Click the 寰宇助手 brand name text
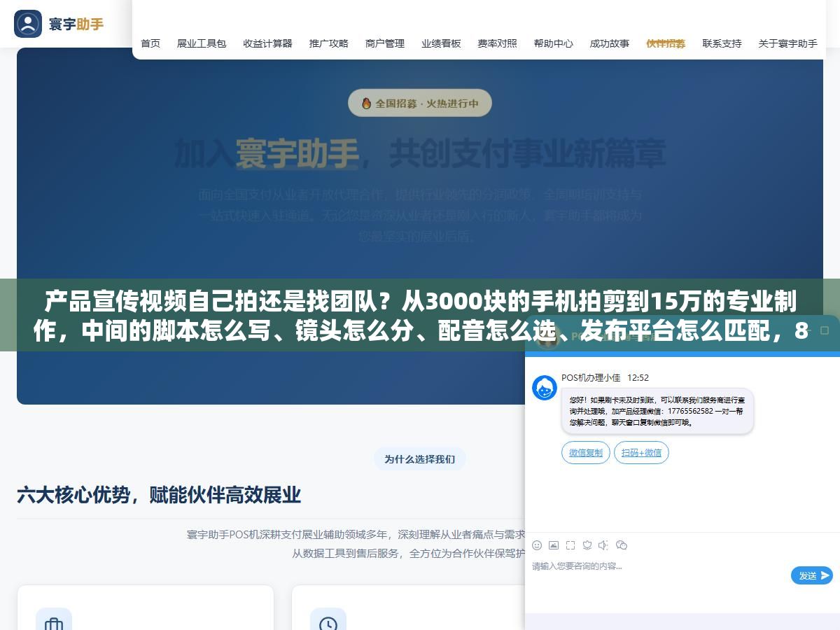840x630 pixels. (x=76, y=24)
